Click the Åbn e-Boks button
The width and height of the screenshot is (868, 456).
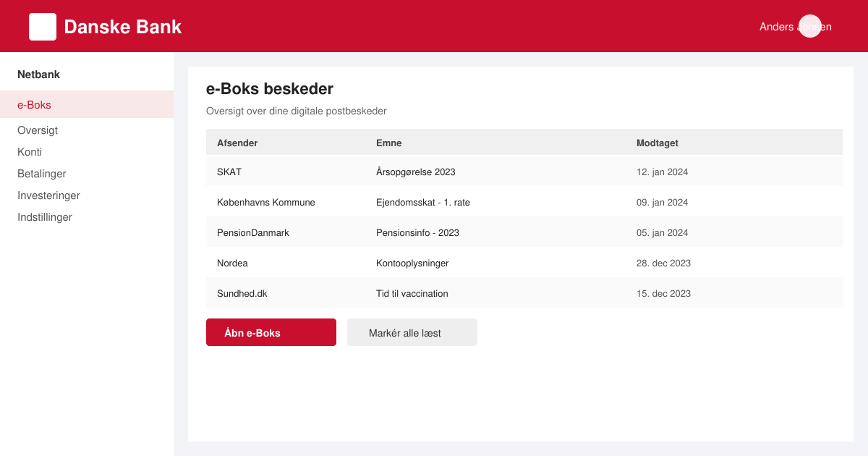[x=271, y=332]
